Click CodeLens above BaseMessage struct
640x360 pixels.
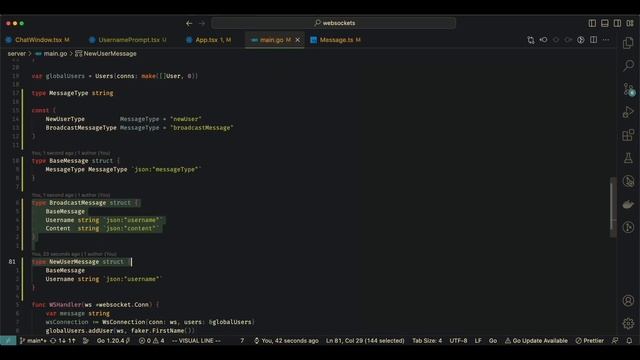(x=71, y=153)
